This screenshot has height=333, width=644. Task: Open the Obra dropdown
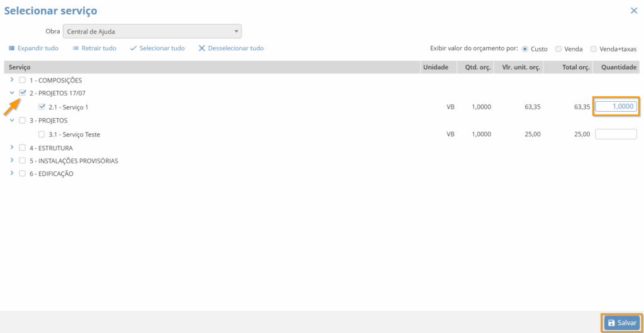pyautogui.click(x=152, y=31)
